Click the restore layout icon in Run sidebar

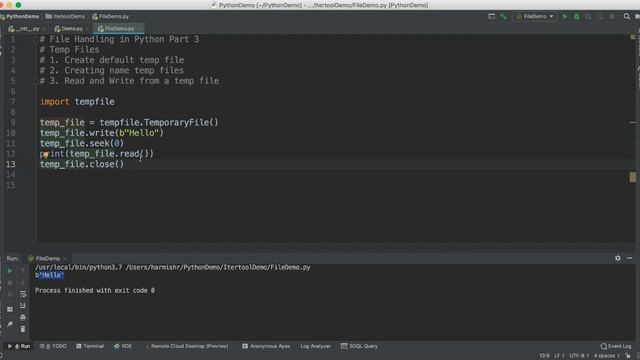[10, 309]
